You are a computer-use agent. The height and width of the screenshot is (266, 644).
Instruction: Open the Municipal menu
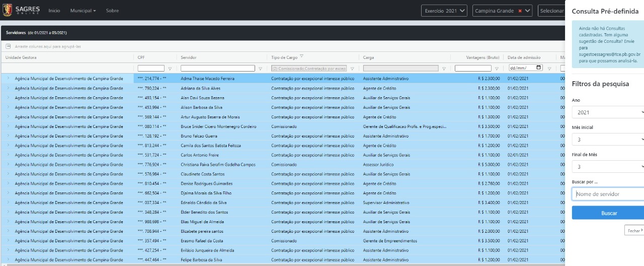coord(83,11)
